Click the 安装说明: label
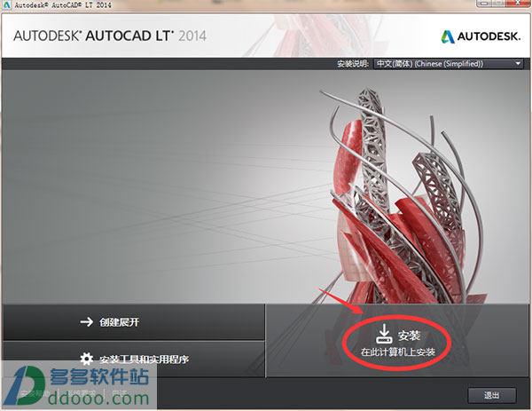This screenshot has width=532, height=411. [x=353, y=64]
